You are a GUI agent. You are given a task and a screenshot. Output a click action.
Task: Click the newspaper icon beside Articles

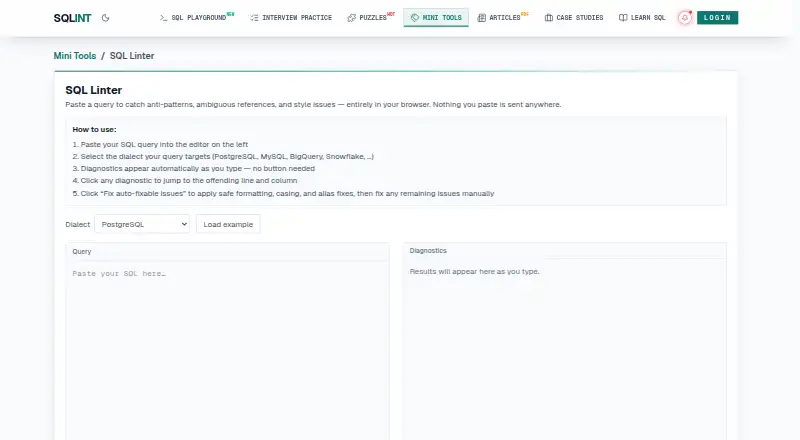click(x=482, y=18)
